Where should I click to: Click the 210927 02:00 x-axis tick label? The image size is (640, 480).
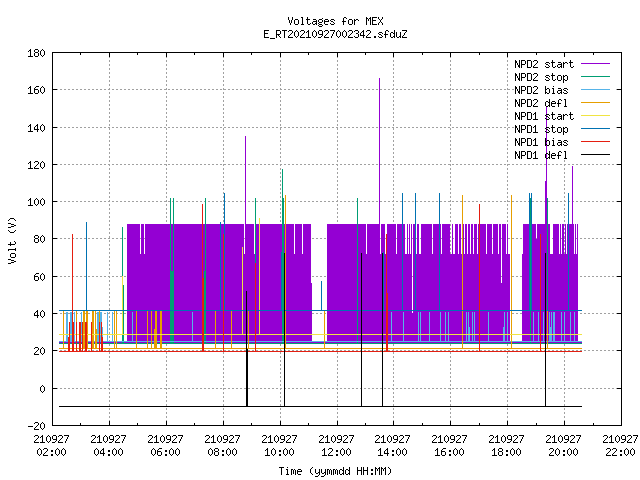[51, 445]
